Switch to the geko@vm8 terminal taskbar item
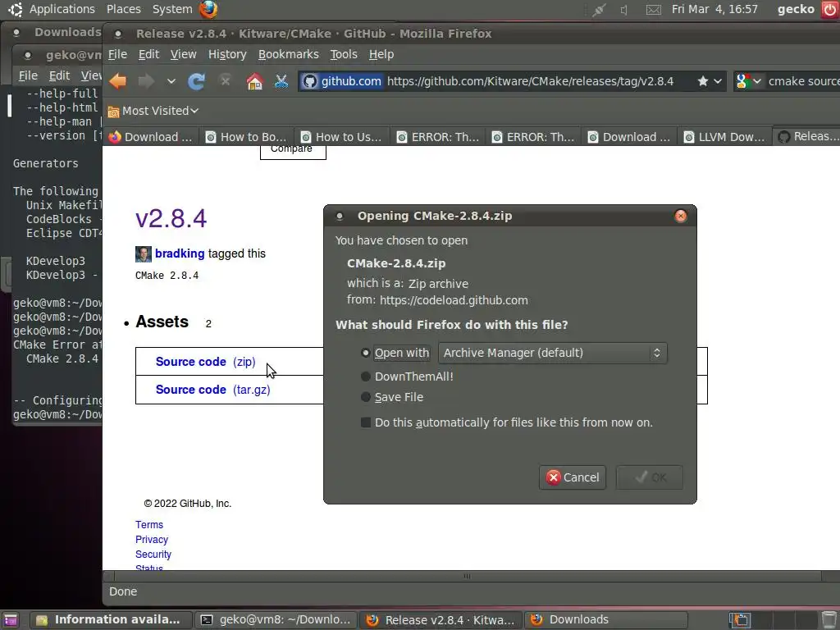Image resolution: width=840 pixels, height=630 pixels. click(x=276, y=620)
